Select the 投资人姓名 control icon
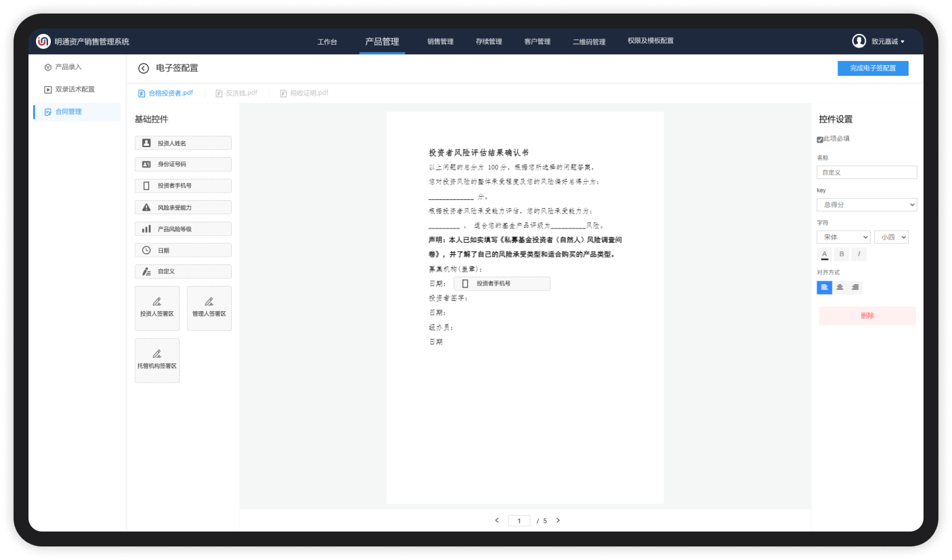This screenshot has width=952, height=560. [x=146, y=143]
